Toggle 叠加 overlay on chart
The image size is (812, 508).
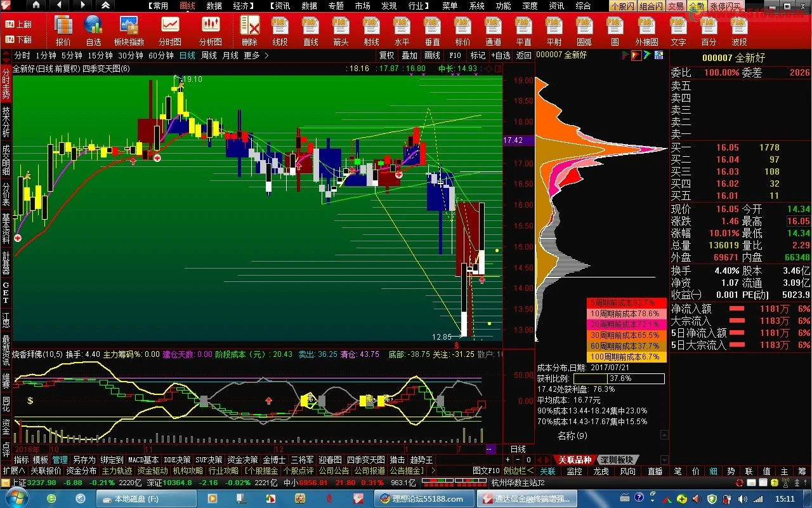(x=409, y=55)
